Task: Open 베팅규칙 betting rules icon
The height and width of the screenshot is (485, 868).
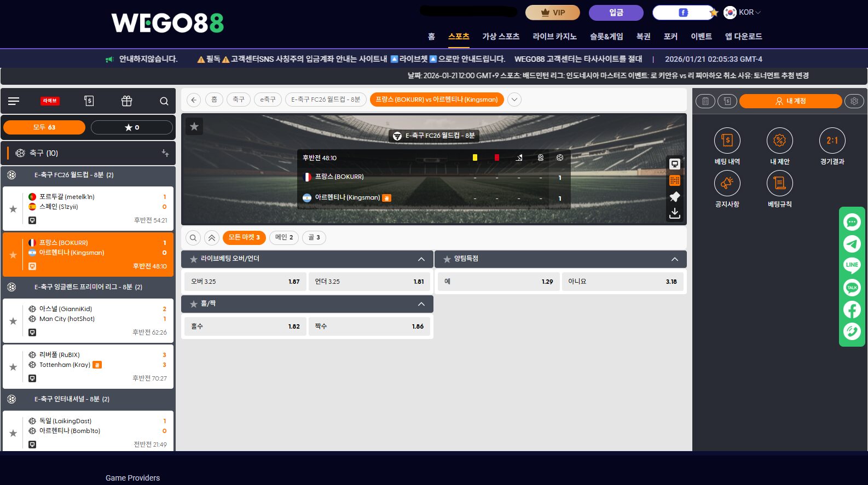Action: [x=780, y=184]
